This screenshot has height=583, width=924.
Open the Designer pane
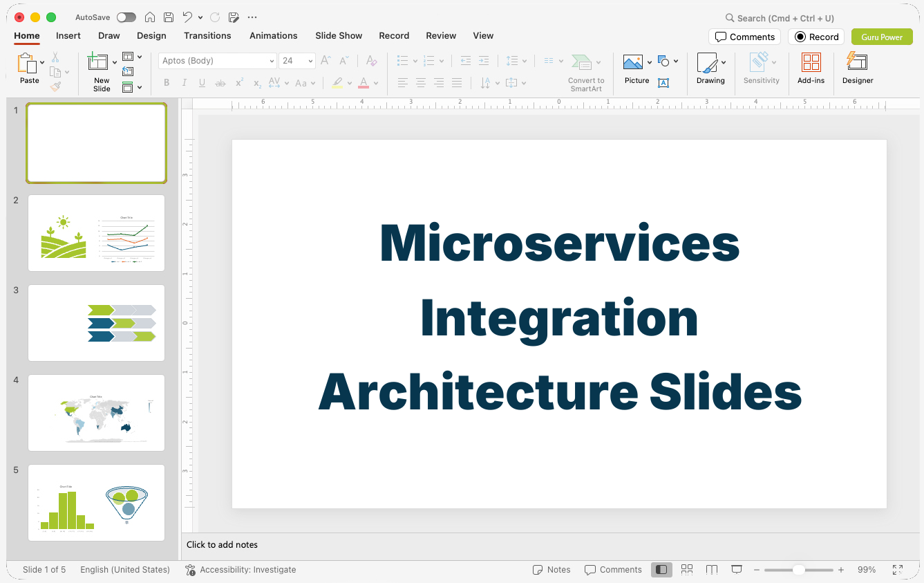coord(858,68)
